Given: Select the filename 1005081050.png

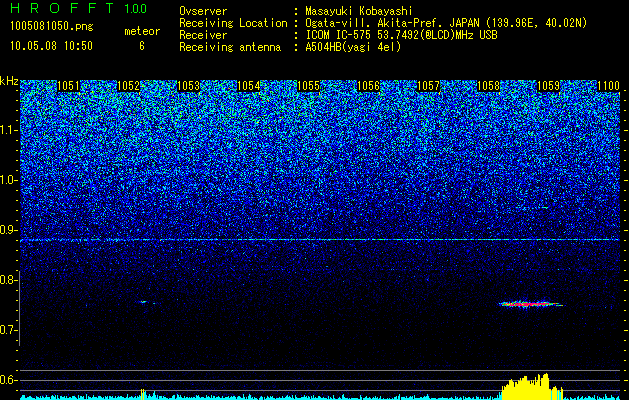Looking at the screenshot, I should point(52,27).
